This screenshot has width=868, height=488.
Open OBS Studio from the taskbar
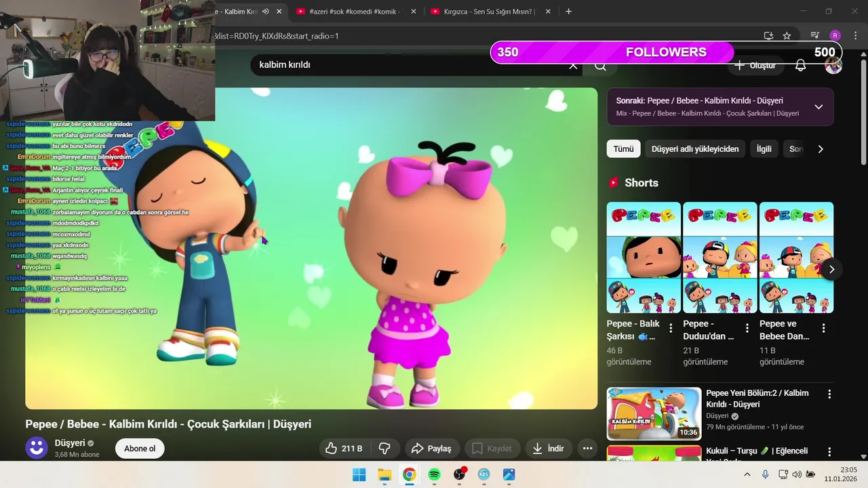point(460,474)
